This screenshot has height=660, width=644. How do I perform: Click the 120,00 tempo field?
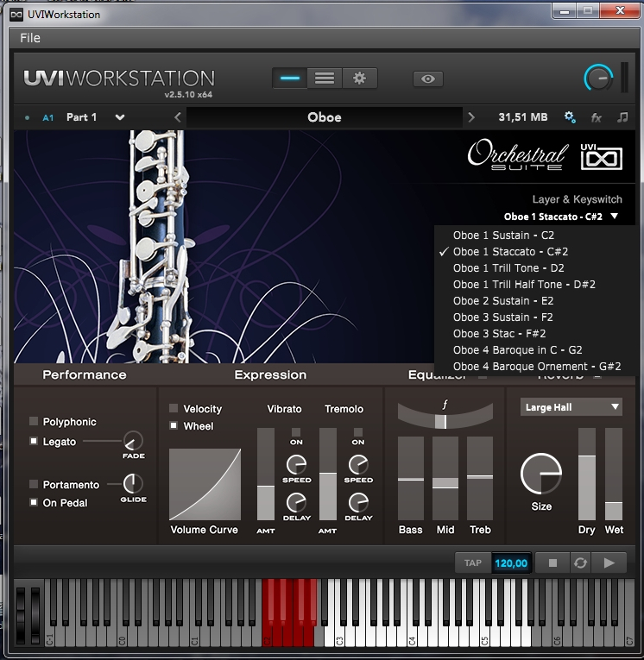tap(511, 563)
